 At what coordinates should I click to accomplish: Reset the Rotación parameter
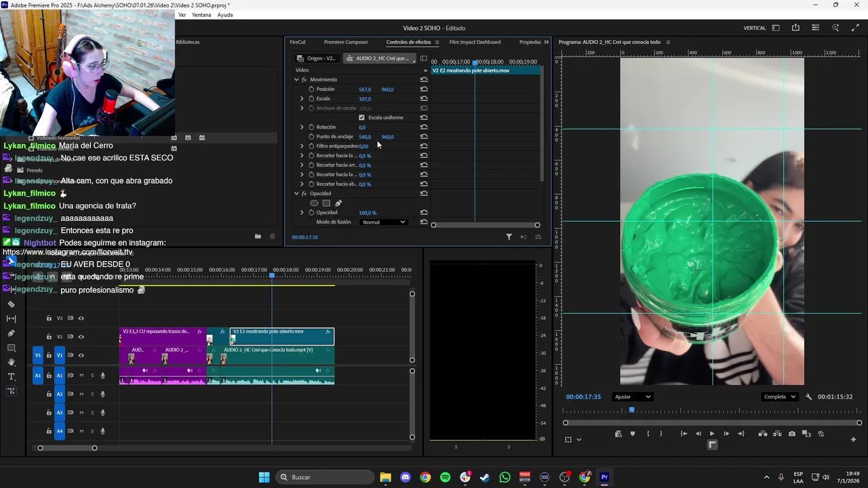coord(424,127)
